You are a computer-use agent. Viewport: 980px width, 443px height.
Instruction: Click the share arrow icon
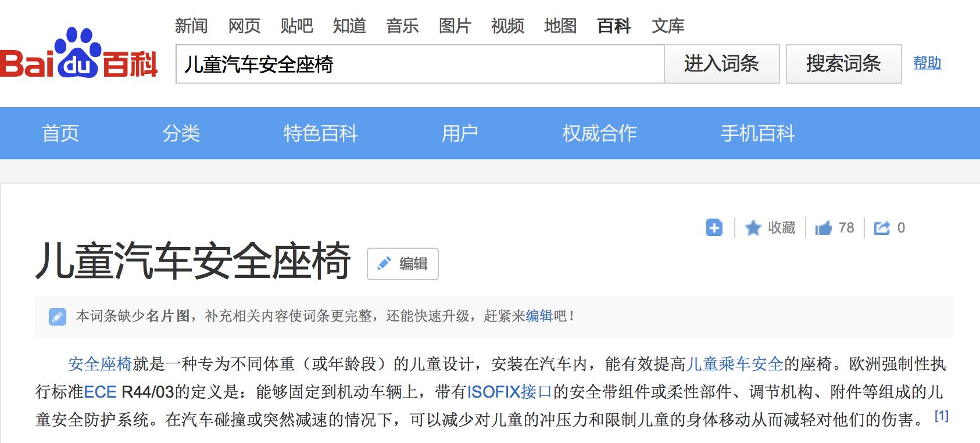(882, 228)
